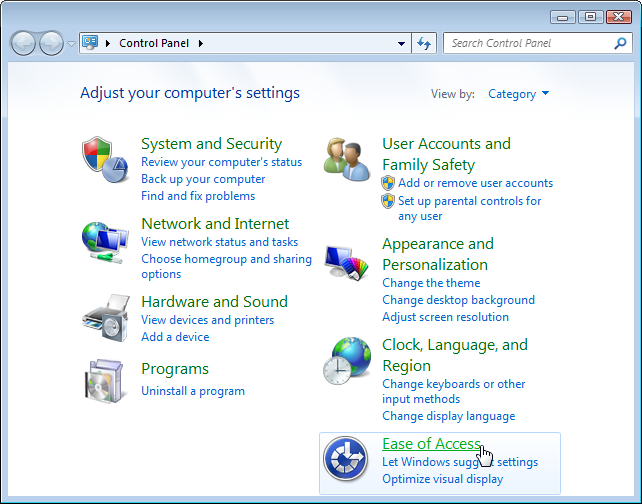Click the Hardware and Sound printer icon
This screenshot has height=504, width=642.
tap(106, 318)
